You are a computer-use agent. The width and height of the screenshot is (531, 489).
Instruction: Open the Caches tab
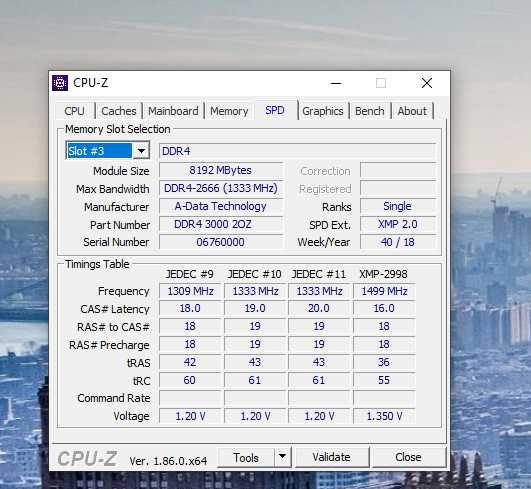(119, 111)
